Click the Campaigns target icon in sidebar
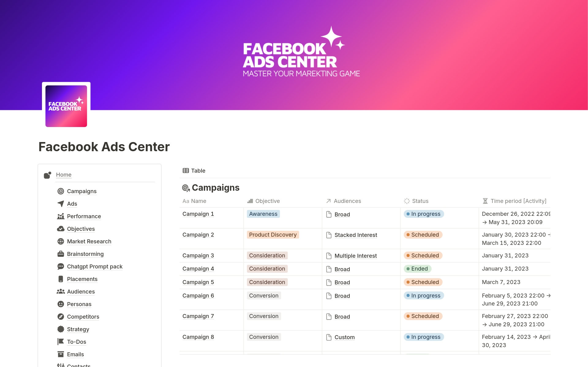The image size is (588, 367). point(61,191)
